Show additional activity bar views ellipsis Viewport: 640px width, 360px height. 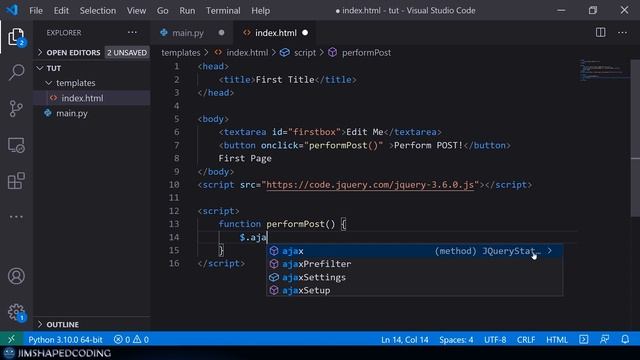coord(16,217)
